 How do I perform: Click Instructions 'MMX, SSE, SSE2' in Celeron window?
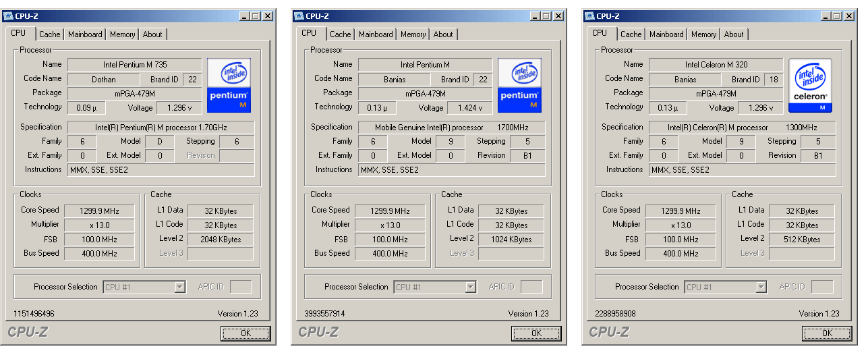click(743, 170)
